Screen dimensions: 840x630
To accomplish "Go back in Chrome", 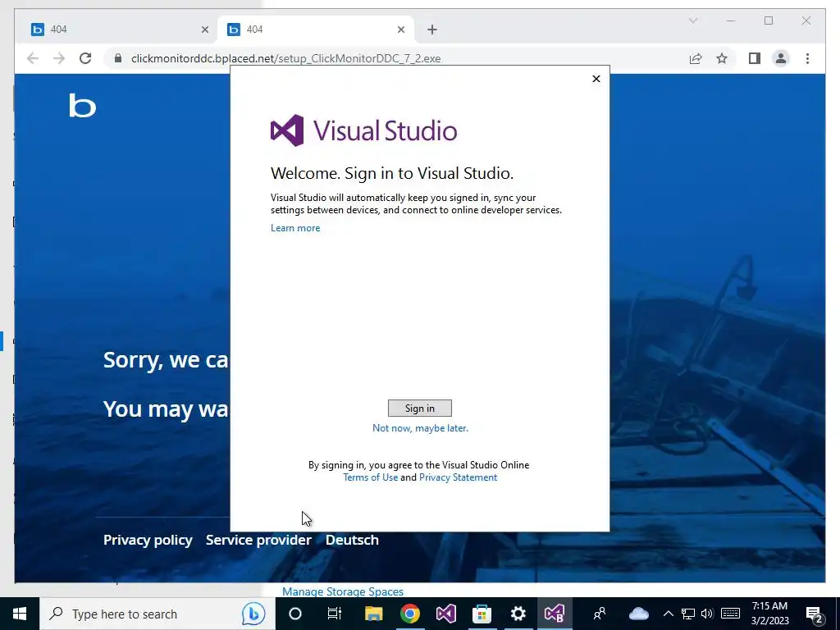I will tap(33, 58).
